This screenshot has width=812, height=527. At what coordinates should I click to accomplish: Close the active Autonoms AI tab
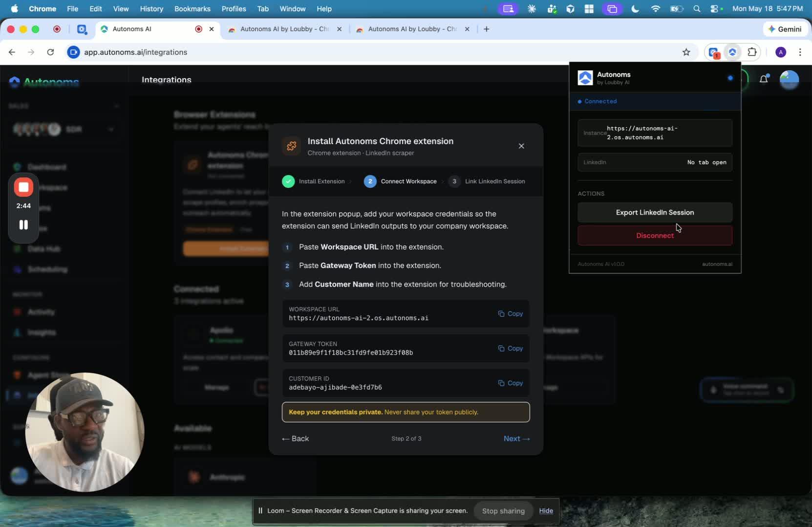[212, 29]
